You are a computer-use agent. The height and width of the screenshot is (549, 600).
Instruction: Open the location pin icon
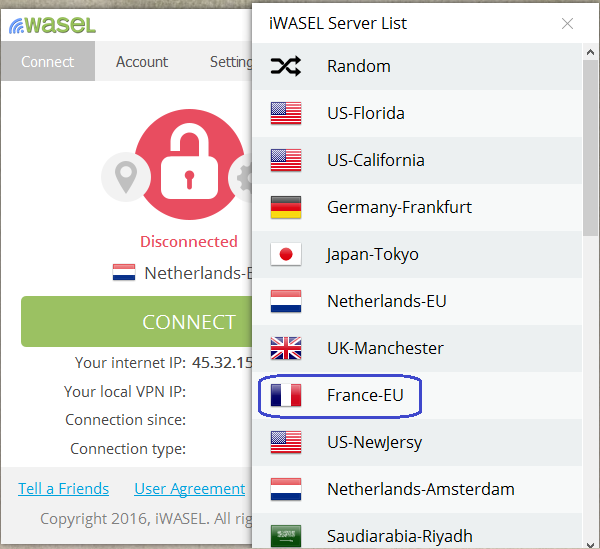click(126, 177)
